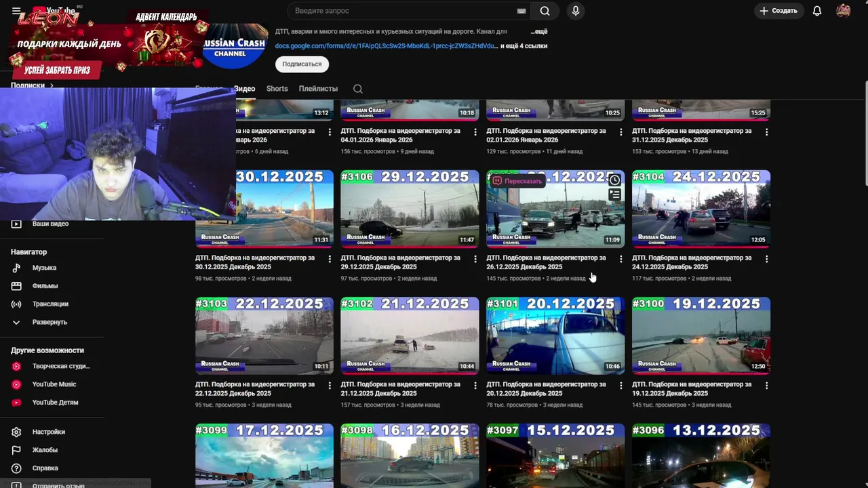The height and width of the screenshot is (488, 868).
Task: Open the #3098 16.12.2025 video thumbnail
Action: tap(410, 455)
